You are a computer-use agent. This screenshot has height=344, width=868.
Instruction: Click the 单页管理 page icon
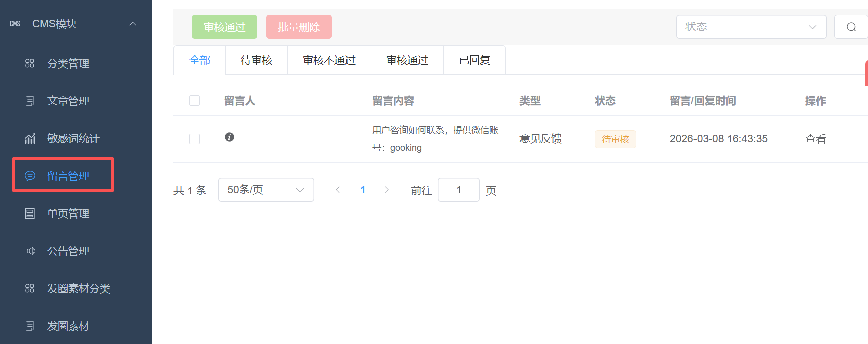30,214
